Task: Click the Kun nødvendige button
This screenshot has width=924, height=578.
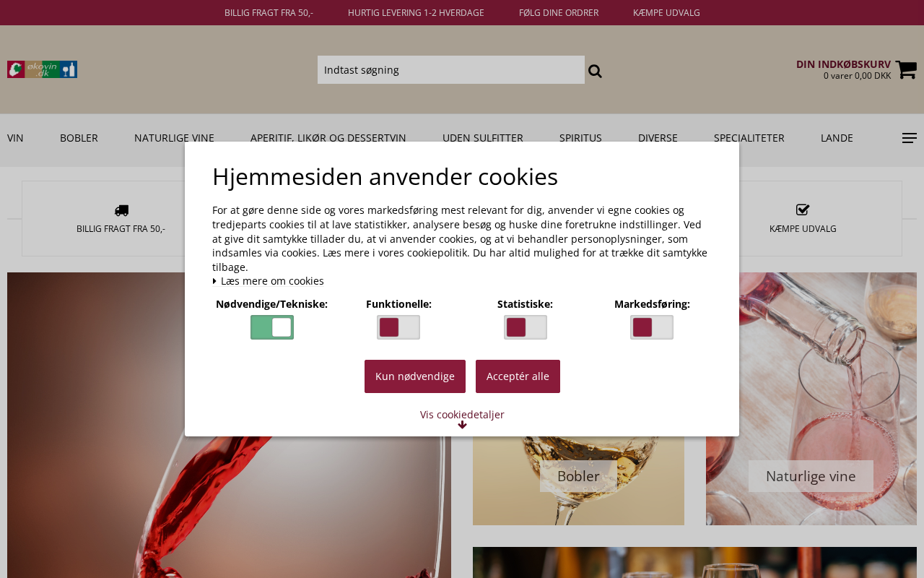Action: (415, 376)
